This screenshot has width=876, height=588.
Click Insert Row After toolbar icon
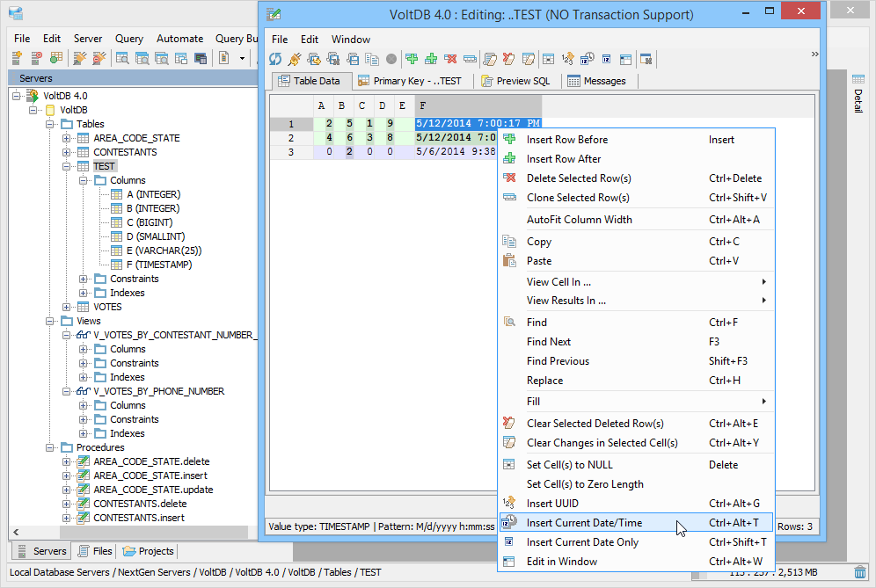tap(431, 59)
